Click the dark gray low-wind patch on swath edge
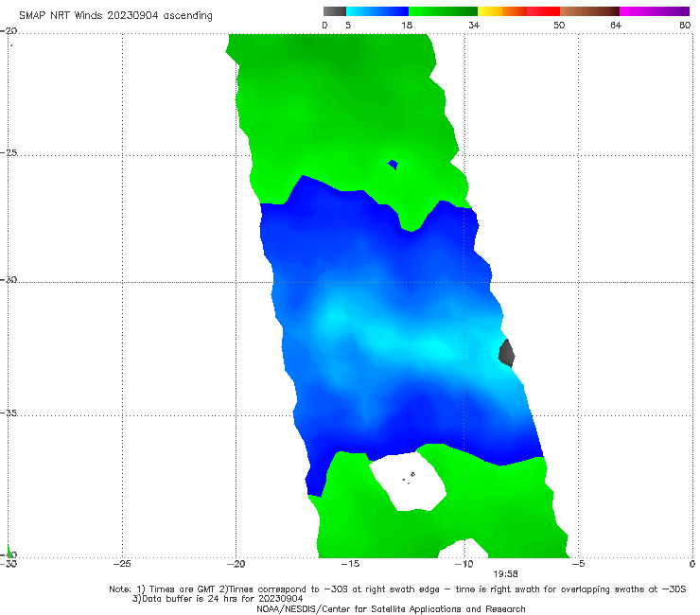This screenshot has width=700, height=615. (507, 353)
